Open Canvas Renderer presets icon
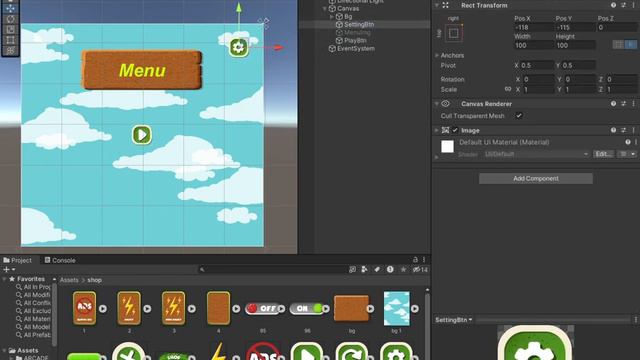This screenshot has height=360, width=640. 623,104
